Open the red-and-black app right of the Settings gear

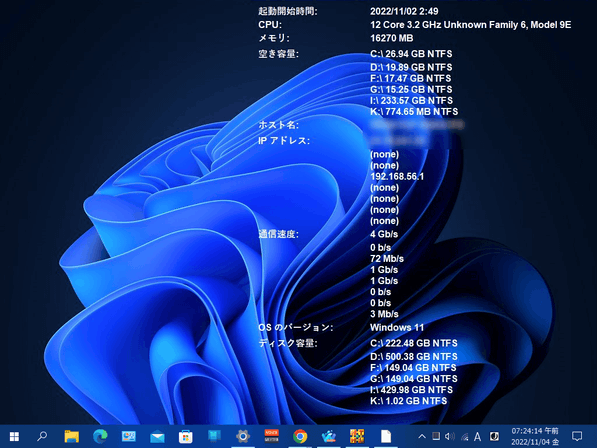271,436
